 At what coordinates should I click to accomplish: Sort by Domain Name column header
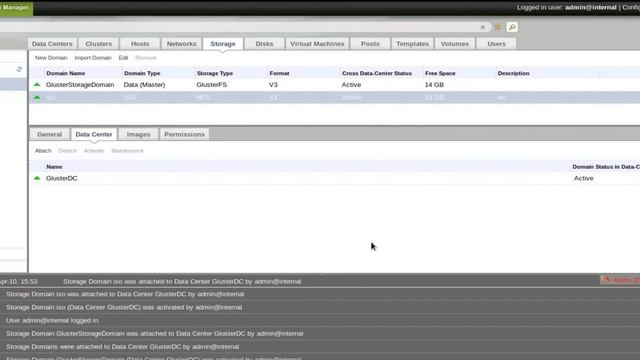[x=66, y=73]
